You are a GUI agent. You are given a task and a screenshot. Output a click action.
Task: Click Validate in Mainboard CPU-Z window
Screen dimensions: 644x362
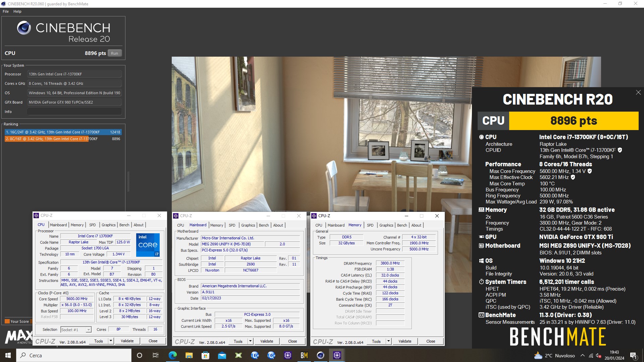click(x=267, y=341)
